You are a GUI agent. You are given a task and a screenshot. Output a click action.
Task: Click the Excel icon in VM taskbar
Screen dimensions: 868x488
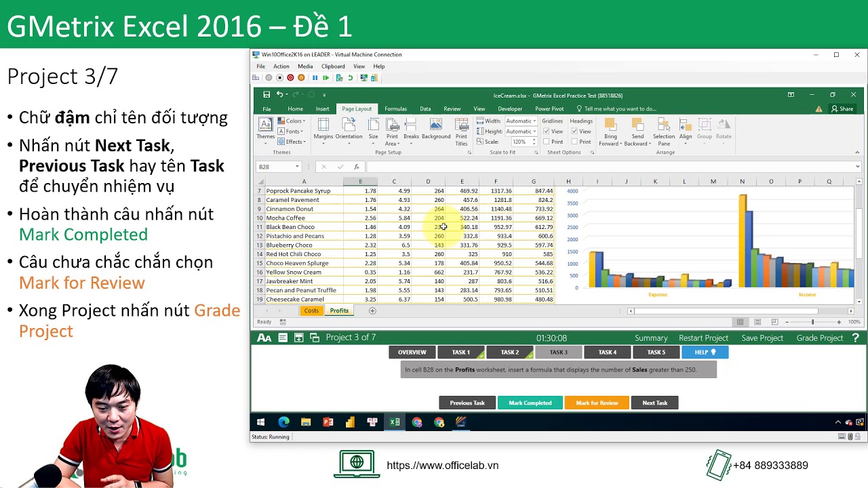(395, 422)
